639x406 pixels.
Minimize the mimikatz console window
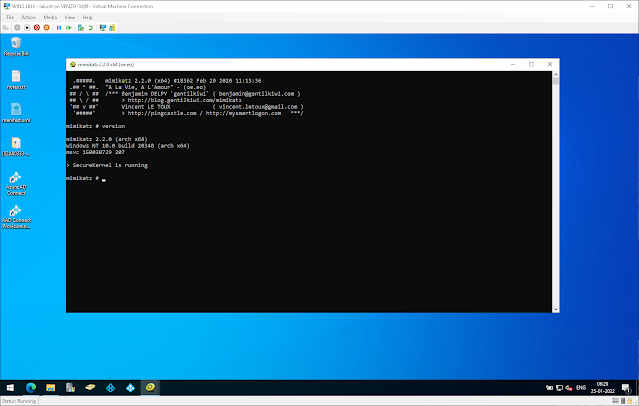click(x=513, y=64)
